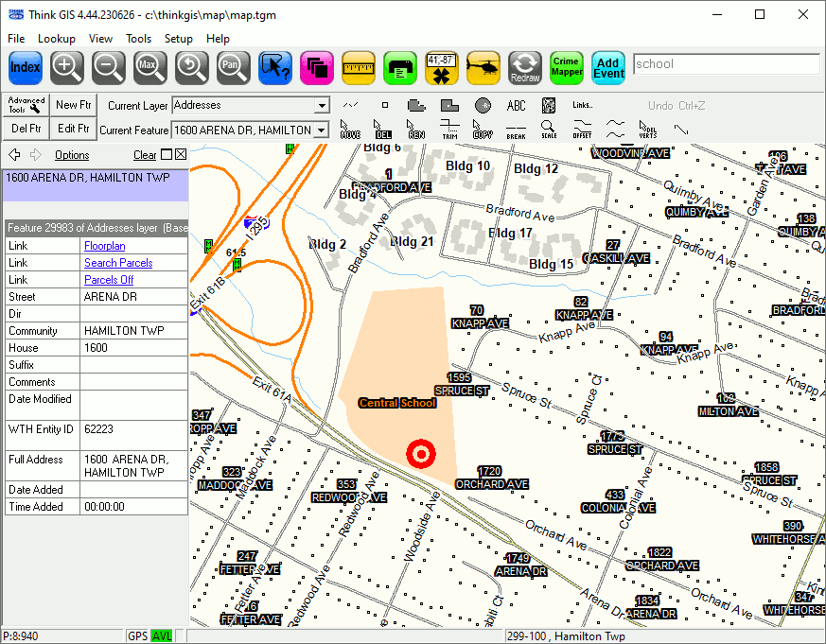Close the feature info panel with X box
The image size is (826, 644).
tap(181, 155)
